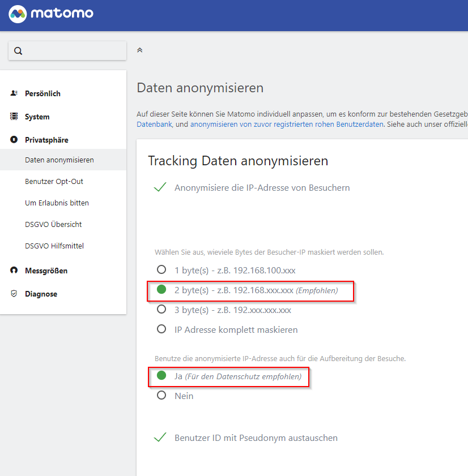Expand the Messgrößen menu section
468x476 pixels.
(46, 271)
